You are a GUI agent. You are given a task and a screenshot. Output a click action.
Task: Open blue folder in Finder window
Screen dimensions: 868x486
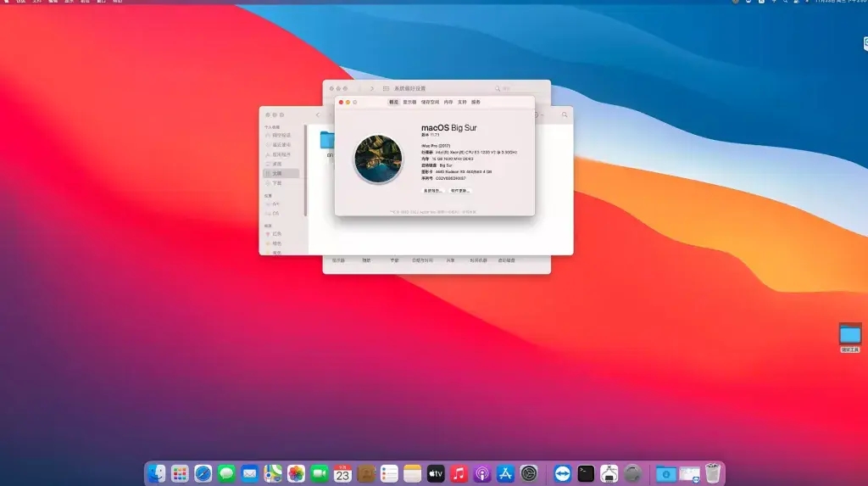pyautogui.click(x=328, y=140)
